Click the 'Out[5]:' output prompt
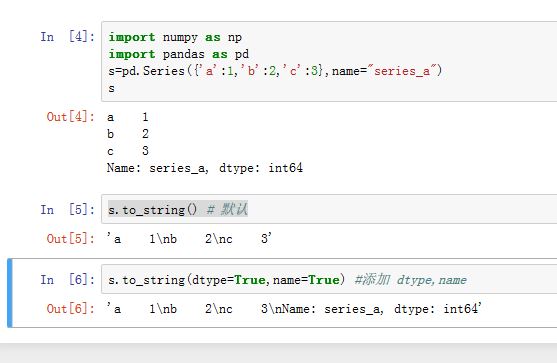The width and height of the screenshot is (557, 363). click(x=71, y=239)
